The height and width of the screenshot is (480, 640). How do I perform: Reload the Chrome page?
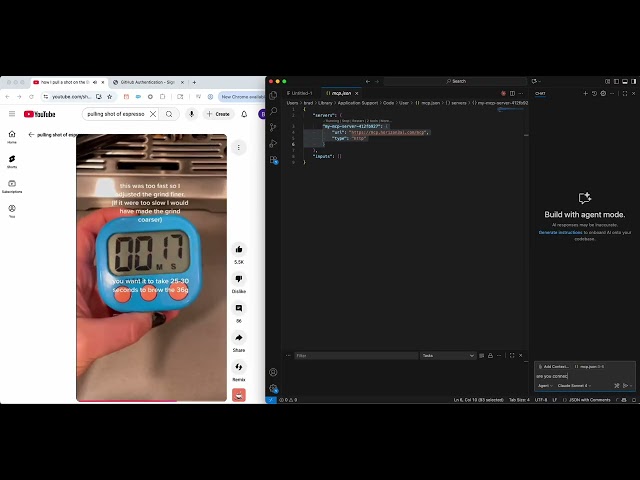pos(31,97)
